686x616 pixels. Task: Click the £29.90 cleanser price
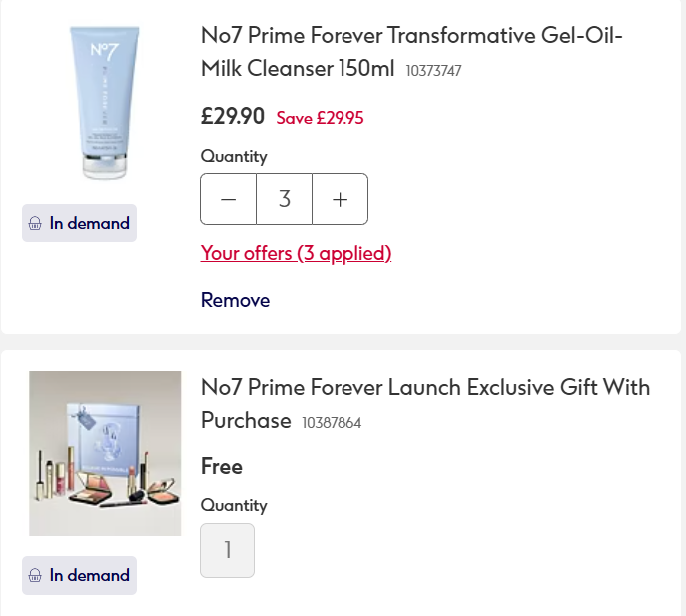point(233,116)
